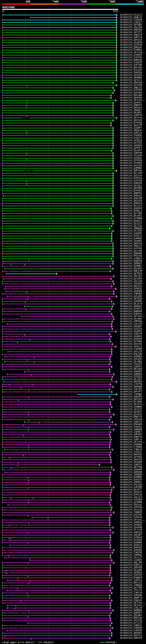
Task: Click the green ~80% legend segment
Action: tap(101, 4)
